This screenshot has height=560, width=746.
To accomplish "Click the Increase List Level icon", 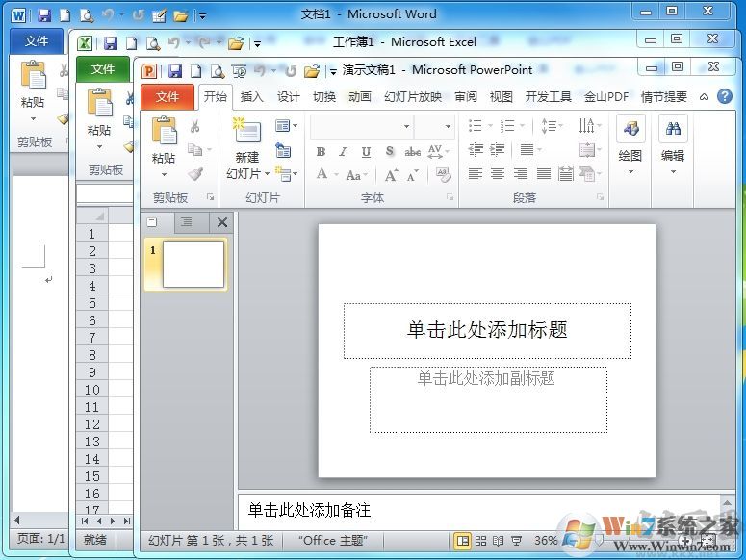I will click(498, 150).
